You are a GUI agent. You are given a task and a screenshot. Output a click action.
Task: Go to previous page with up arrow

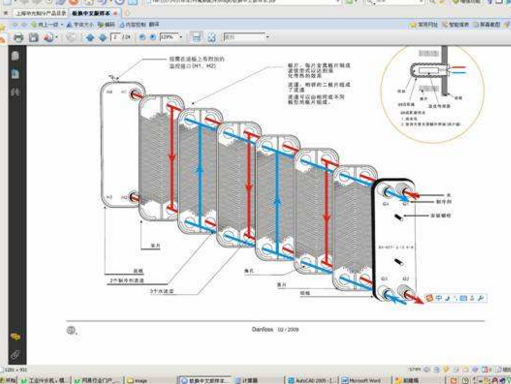pos(90,38)
